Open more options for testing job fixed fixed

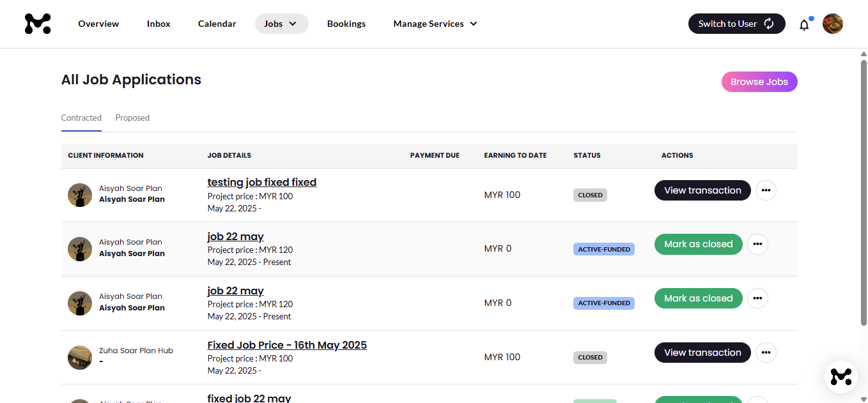pyautogui.click(x=766, y=190)
